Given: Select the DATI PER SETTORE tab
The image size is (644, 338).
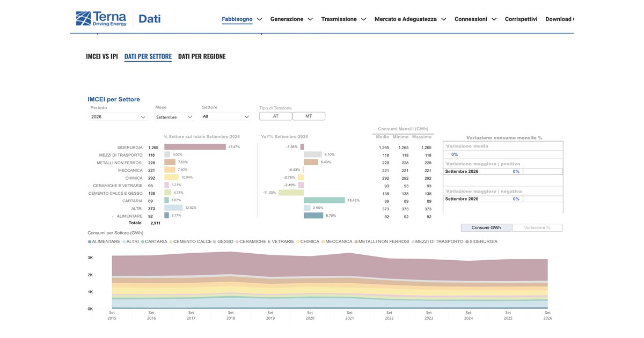Looking at the screenshot, I should click(x=148, y=56).
